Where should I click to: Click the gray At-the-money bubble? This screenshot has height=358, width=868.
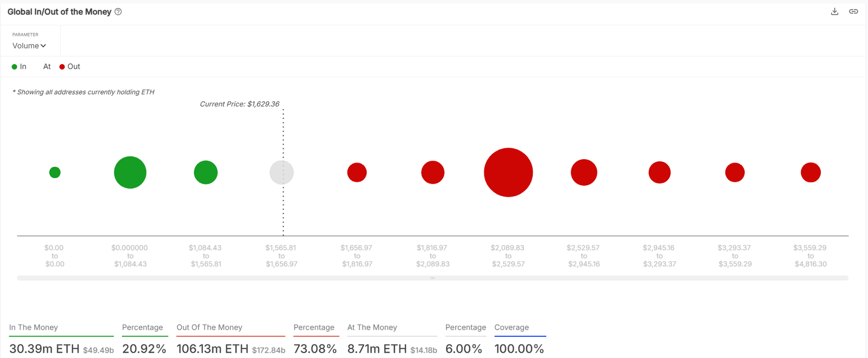tap(282, 173)
